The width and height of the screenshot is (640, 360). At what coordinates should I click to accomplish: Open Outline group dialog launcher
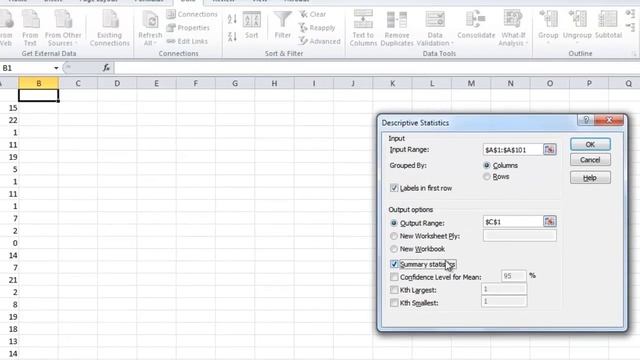click(635, 54)
